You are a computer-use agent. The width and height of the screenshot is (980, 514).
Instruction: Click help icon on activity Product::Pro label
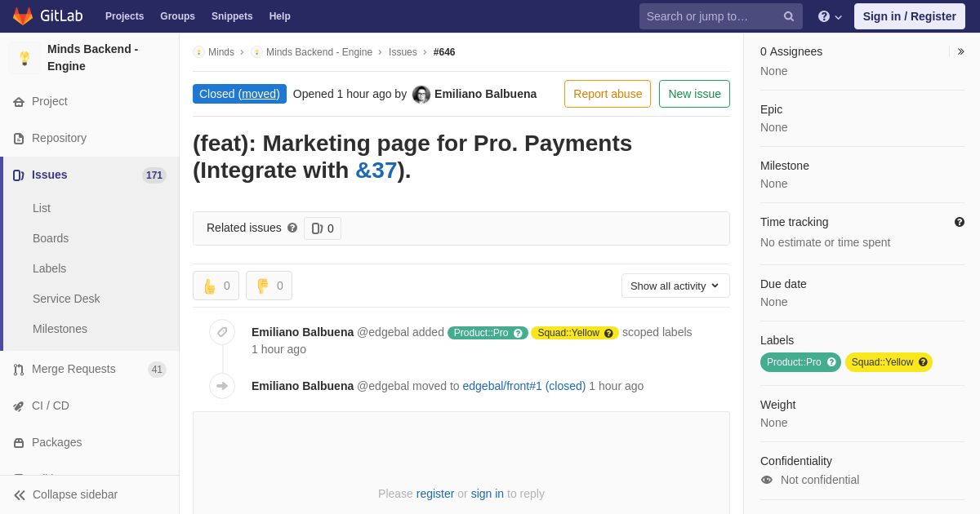tap(518, 333)
